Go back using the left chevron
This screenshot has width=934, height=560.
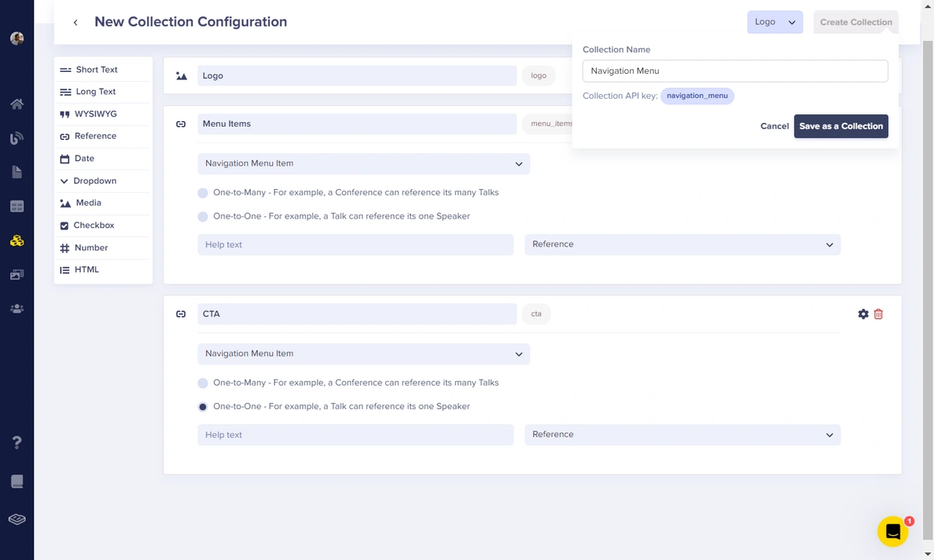tap(75, 23)
